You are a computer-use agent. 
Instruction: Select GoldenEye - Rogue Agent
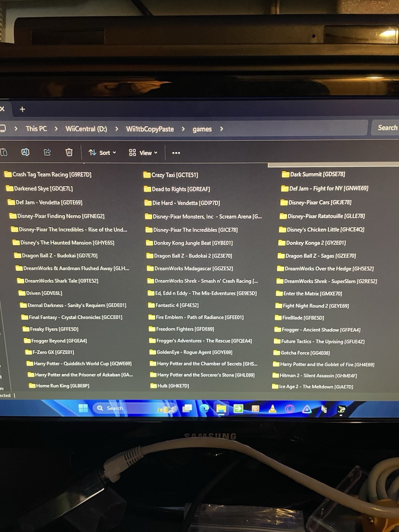191,352
